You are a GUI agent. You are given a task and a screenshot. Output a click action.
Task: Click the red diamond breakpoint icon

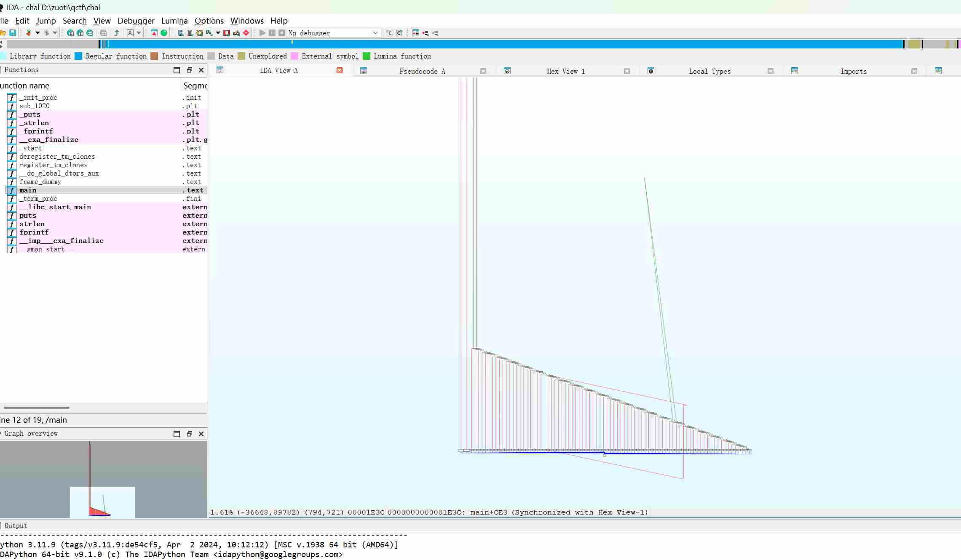(246, 33)
